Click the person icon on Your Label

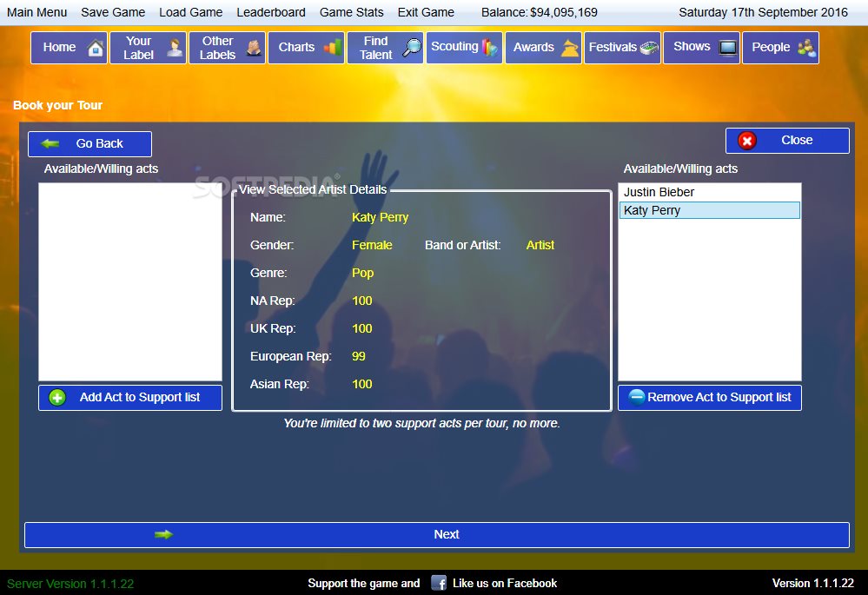(175, 48)
